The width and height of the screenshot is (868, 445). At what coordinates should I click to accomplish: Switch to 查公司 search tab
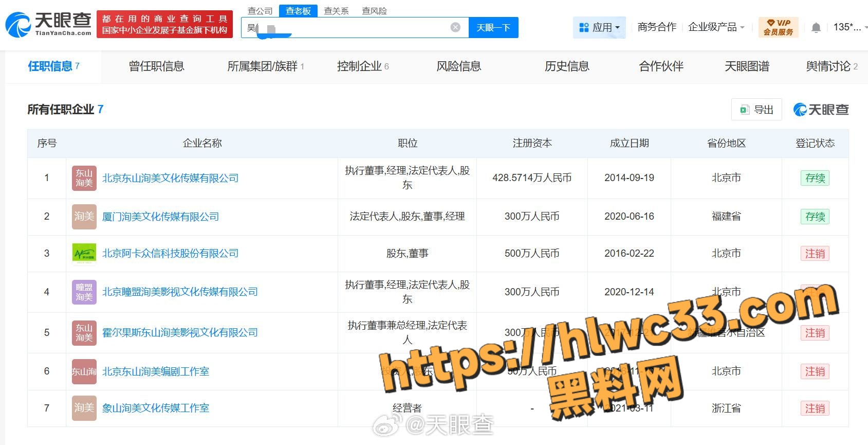(x=260, y=11)
